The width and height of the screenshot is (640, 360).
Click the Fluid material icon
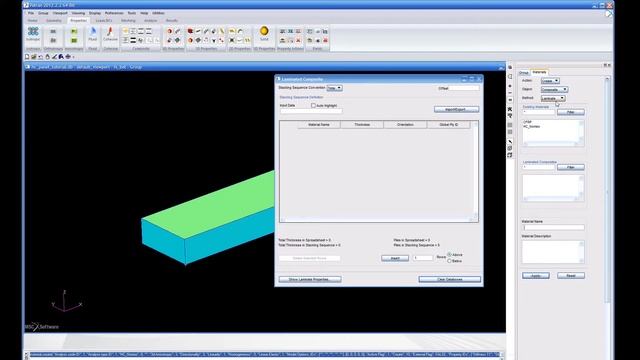click(93, 32)
